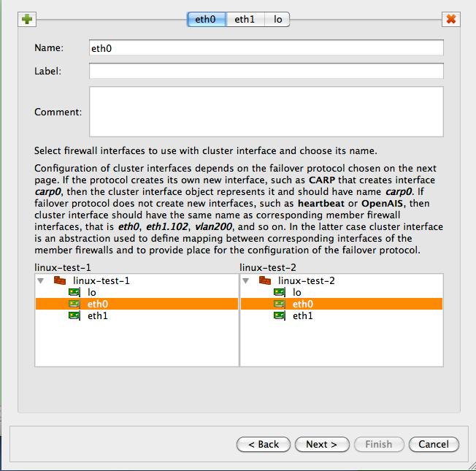Cancel the cluster wizard
This screenshot has width=476, height=471.
(x=434, y=444)
